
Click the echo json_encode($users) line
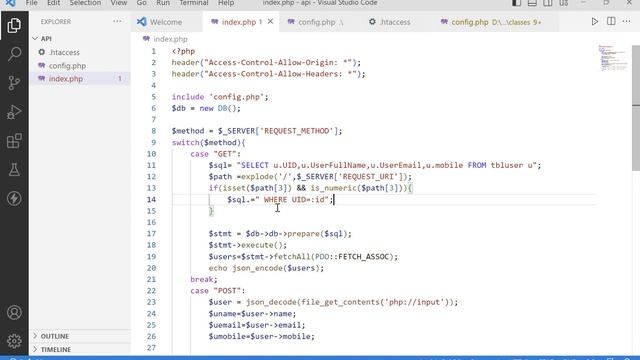(266, 268)
